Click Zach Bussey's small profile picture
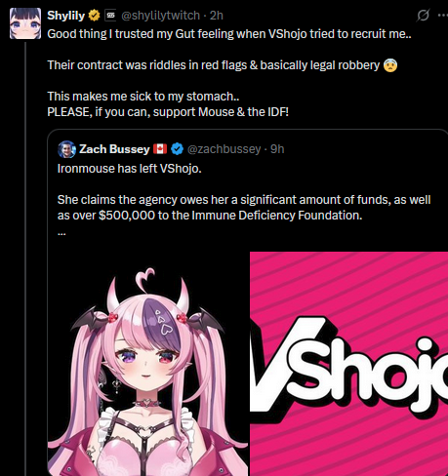 pos(66,149)
